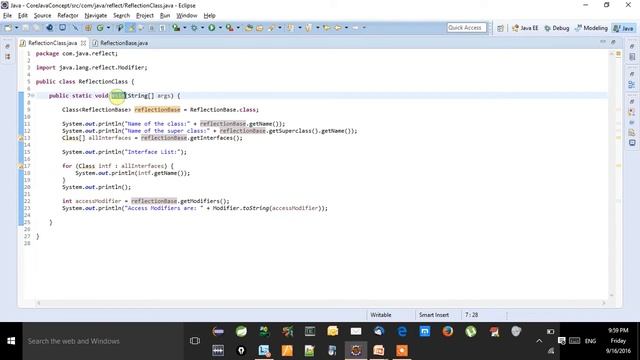Open the Run configurations dropdown arrow
Image resolution: width=640 pixels, height=360 pixels.
coord(220,28)
